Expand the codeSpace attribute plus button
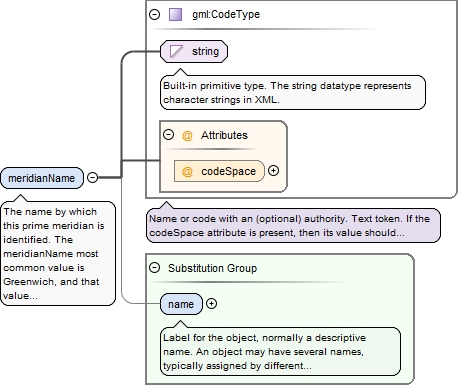The image size is (459, 386). (x=273, y=171)
